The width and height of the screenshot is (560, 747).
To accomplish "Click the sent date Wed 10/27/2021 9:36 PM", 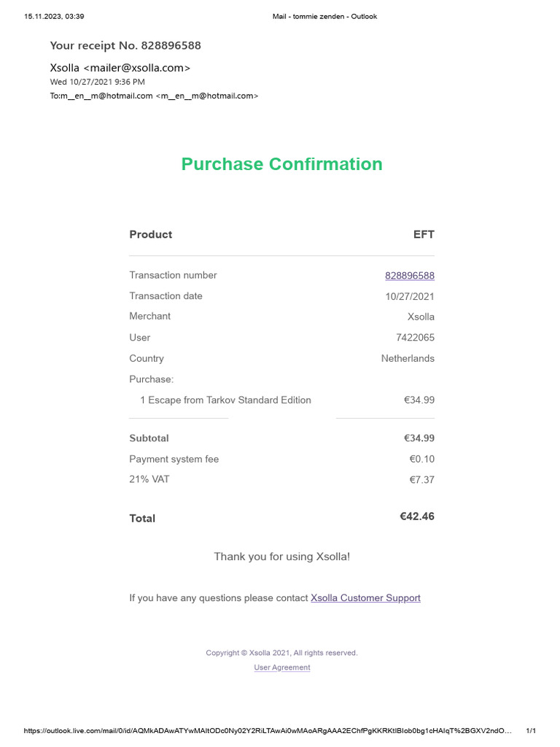I will point(97,82).
